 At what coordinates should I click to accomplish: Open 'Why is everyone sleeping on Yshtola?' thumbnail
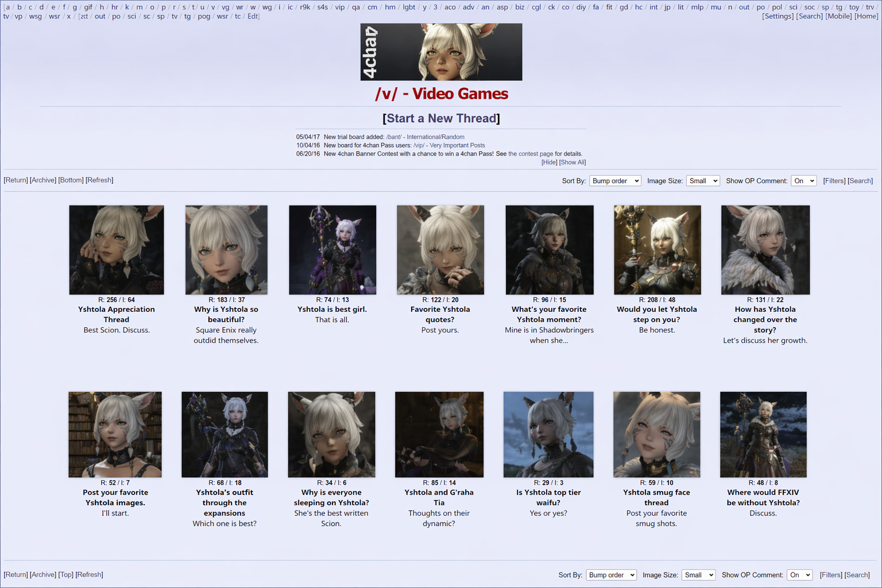331,435
